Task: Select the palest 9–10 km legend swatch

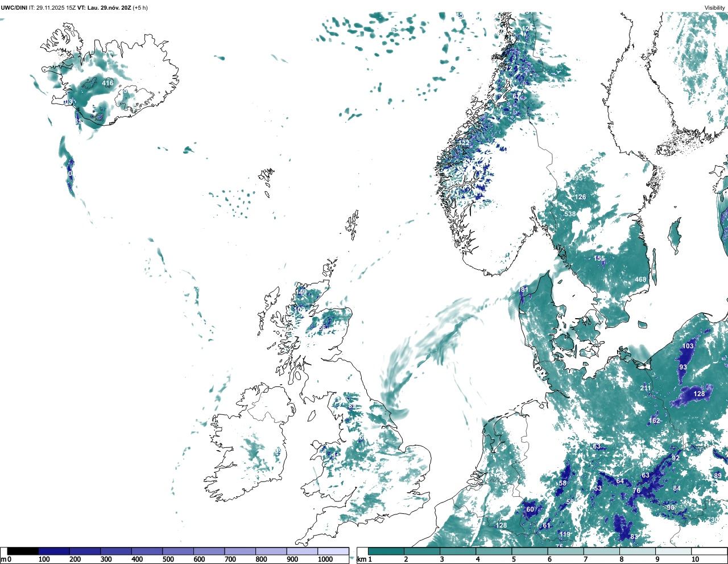Action: point(674,551)
